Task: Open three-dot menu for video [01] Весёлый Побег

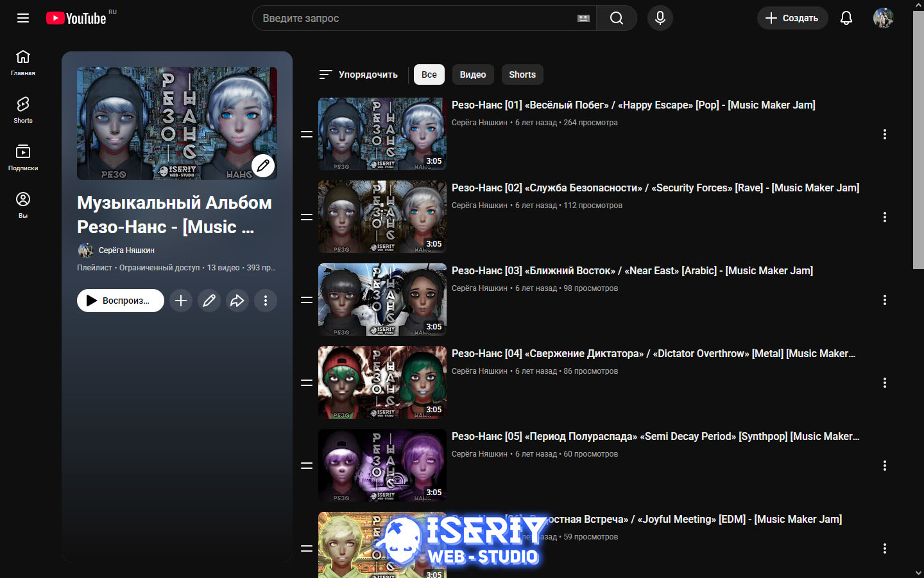Action: point(884,134)
